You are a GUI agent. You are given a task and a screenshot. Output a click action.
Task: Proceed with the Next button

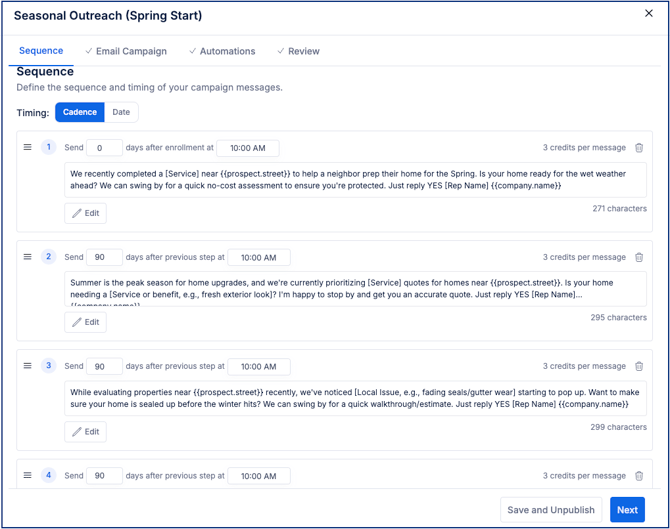tap(627, 510)
